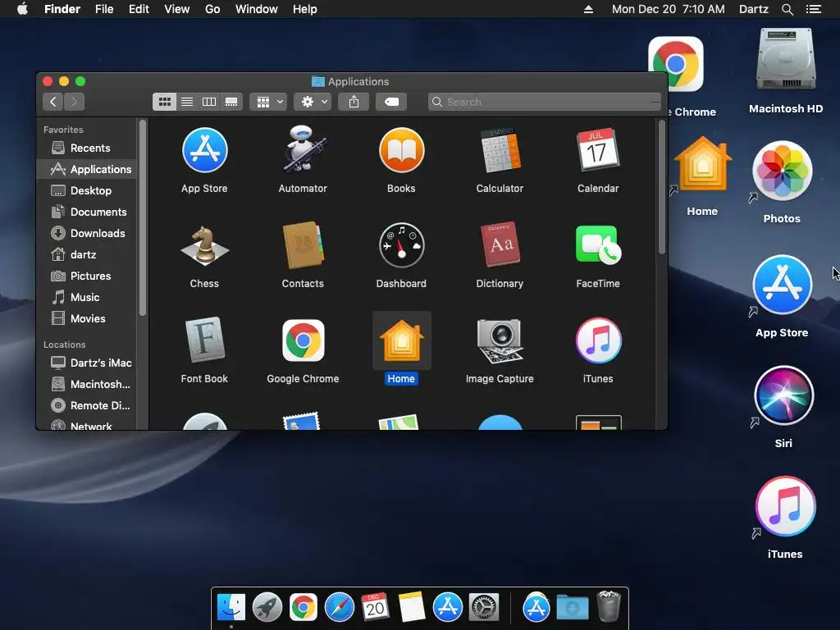Open the Go menu
The width and height of the screenshot is (840, 630).
(212, 9)
